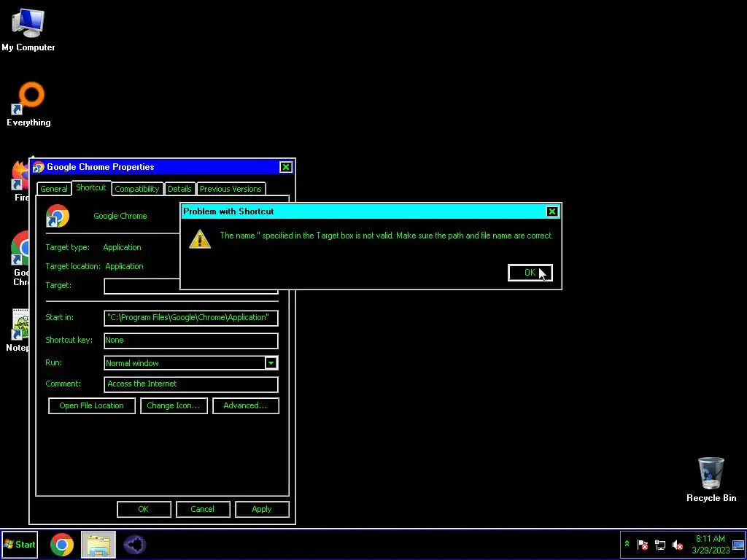The height and width of the screenshot is (560, 747).
Task: Dismiss the error with OK button
Action: (530, 273)
